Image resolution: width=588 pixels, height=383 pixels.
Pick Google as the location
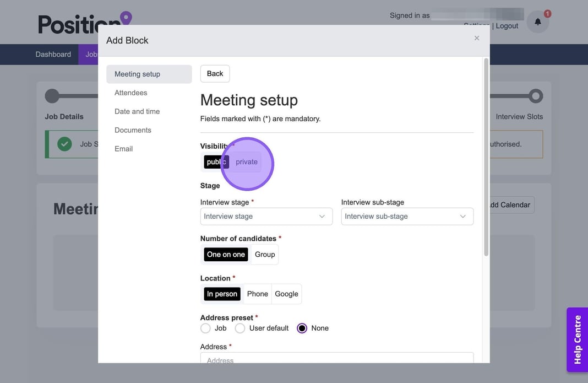pyautogui.click(x=286, y=294)
